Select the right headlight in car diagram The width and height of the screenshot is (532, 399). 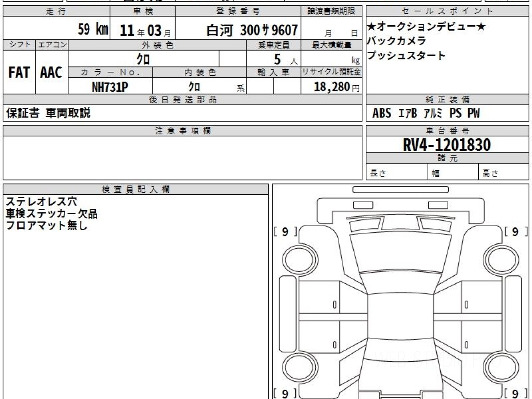pyautogui.click(x=435, y=225)
